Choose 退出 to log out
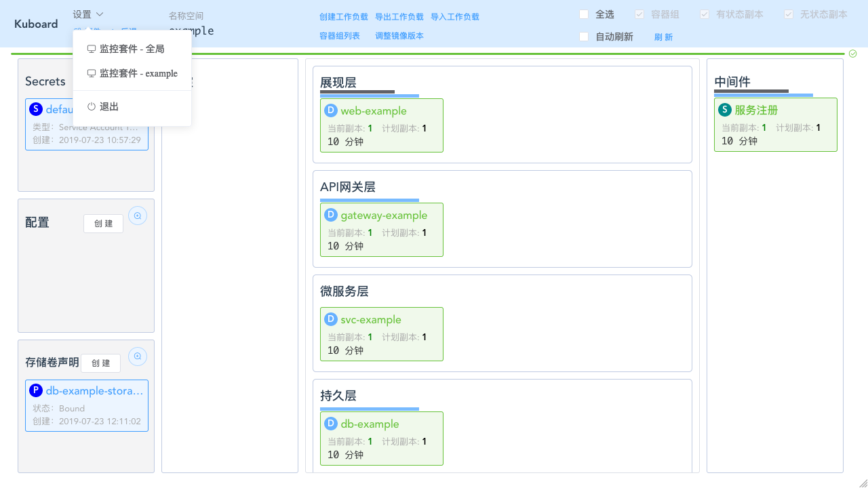 click(x=107, y=106)
